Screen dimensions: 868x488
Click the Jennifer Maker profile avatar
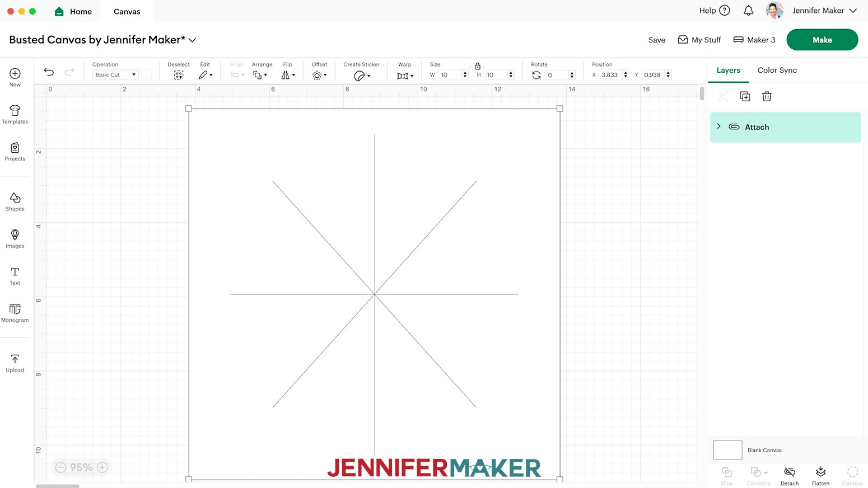pyautogui.click(x=774, y=11)
